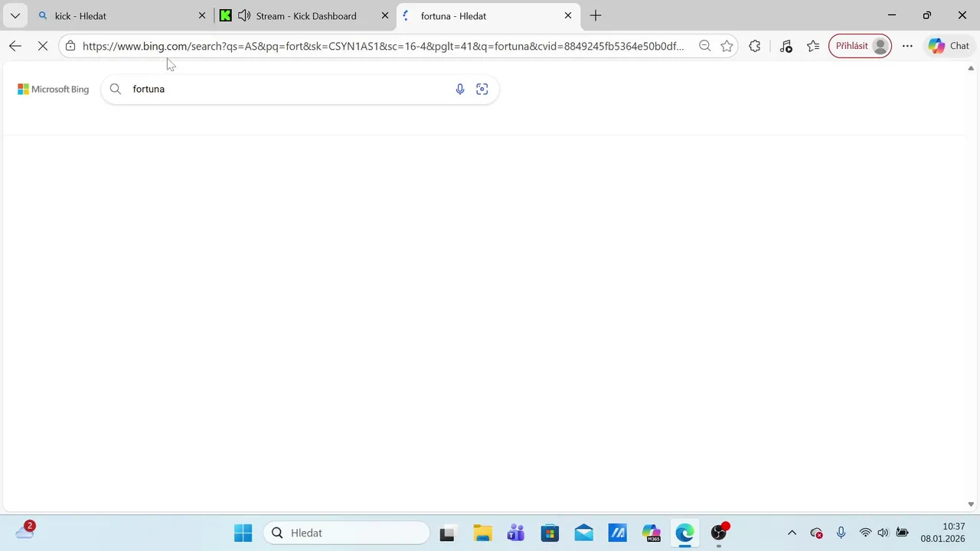Click the Bing search magnifier icon
The height and width of the screenshot is (551, 980).
pyautogui.click(x=116, y=90)
